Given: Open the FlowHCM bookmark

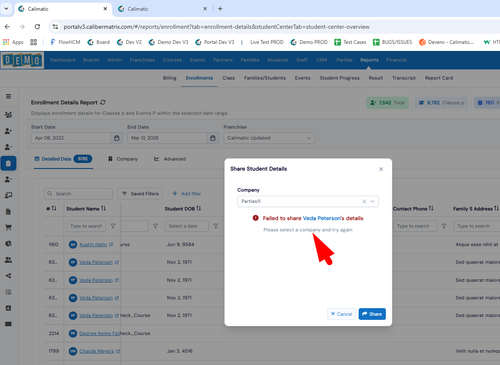Looking at the screenshot, I should 65,42.
